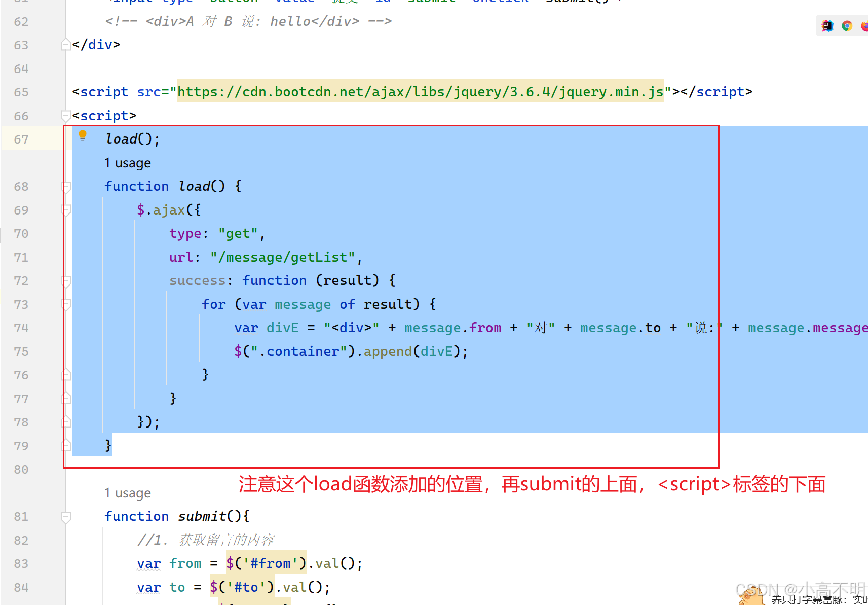Viewport: 868px width, 605px height.
Task: Click the HTML comment on line 62
Action: [248, 21]
